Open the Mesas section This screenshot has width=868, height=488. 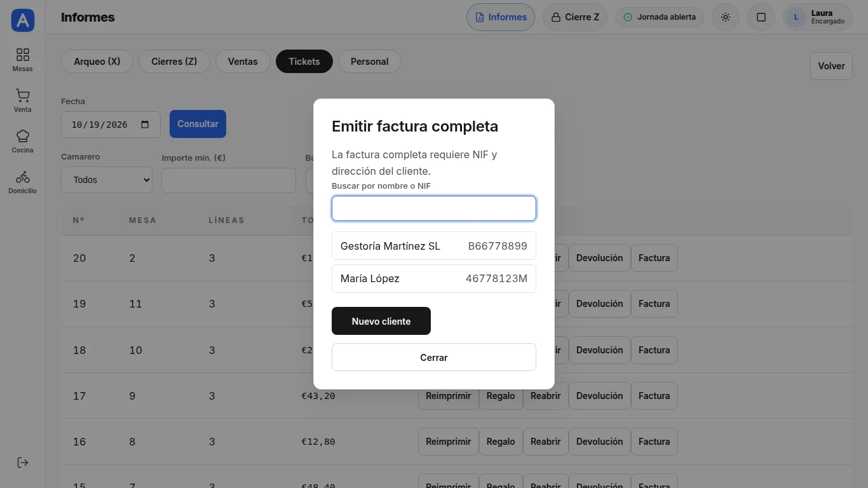23,60
